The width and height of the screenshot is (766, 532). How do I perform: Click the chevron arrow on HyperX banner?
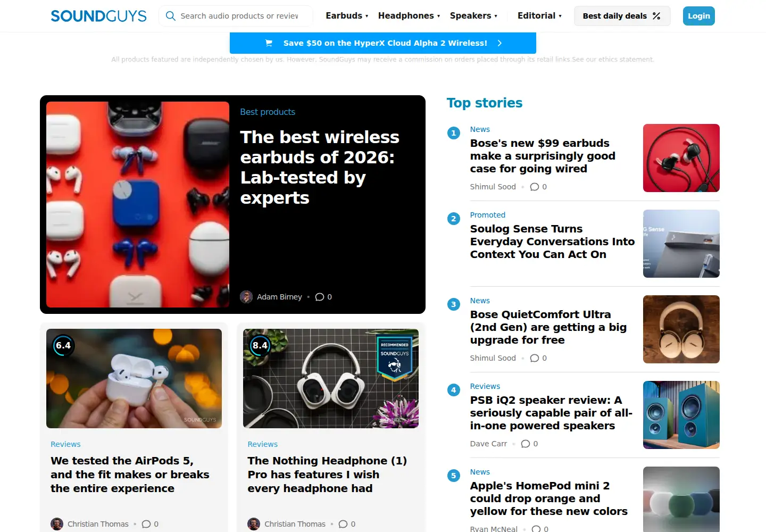499,43
